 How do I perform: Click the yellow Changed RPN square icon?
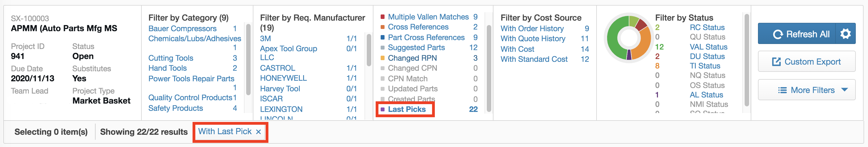click(x=382, y=58)
